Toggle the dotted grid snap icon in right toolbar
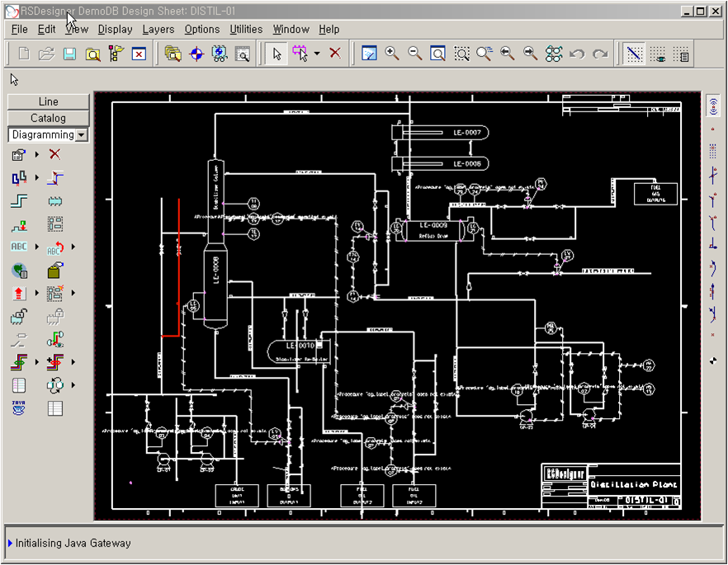 point(713,151)
